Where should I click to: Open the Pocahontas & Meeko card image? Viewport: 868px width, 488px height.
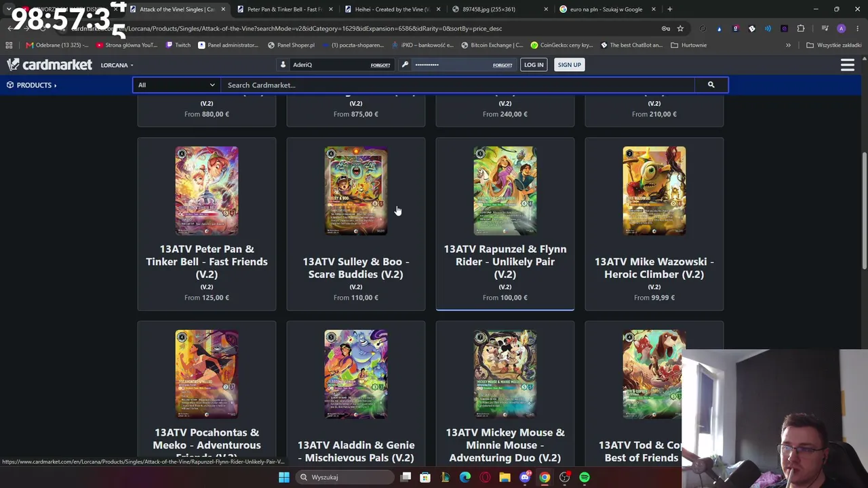[x=207, y=374]
